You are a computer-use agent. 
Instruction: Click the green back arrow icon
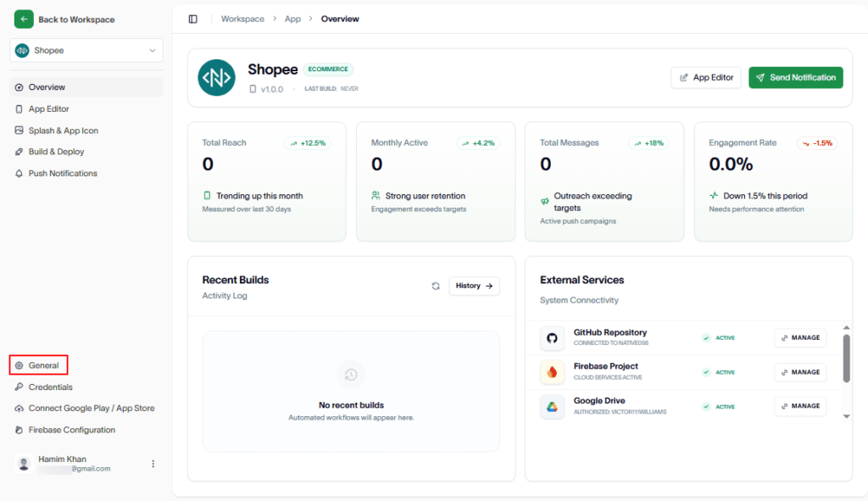coord(24,19)
